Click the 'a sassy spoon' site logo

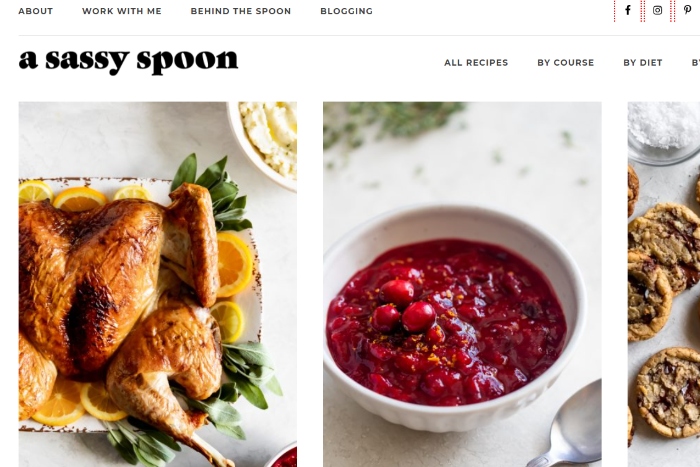click(x=129, y=61)
